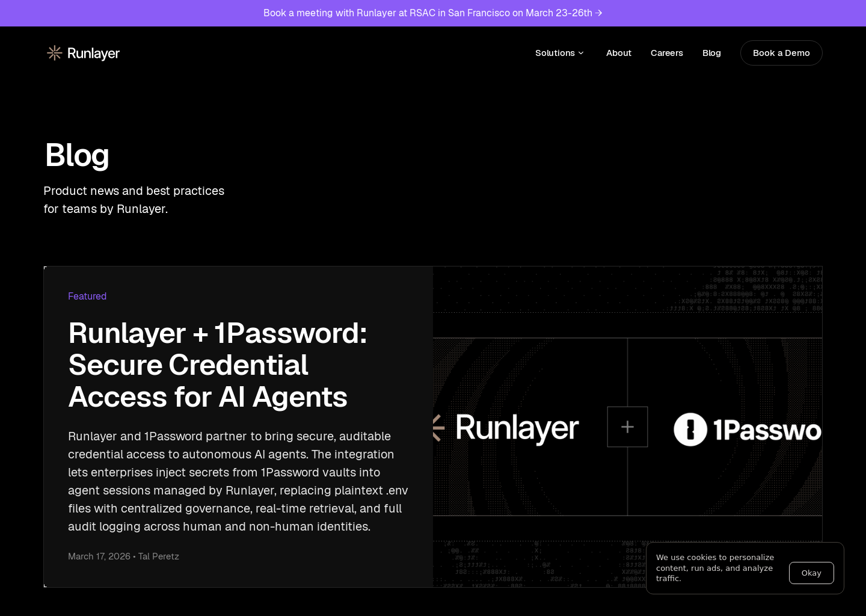Viewport: 866px width, 616px height.
Task: Open the Runlayer + 1Password article title
Action: pos(217,365)
